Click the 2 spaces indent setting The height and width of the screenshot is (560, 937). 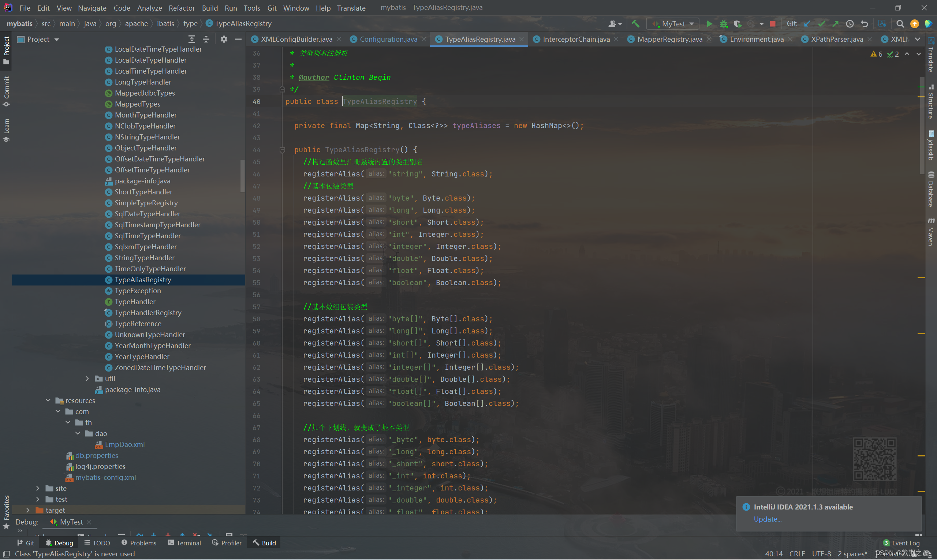tap(852, 554)
